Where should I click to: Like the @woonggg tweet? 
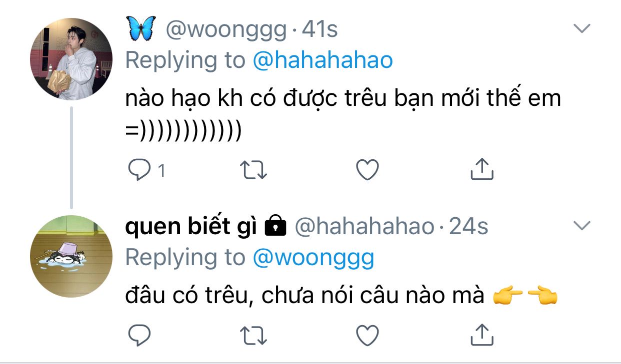click(x=367, y=171)
